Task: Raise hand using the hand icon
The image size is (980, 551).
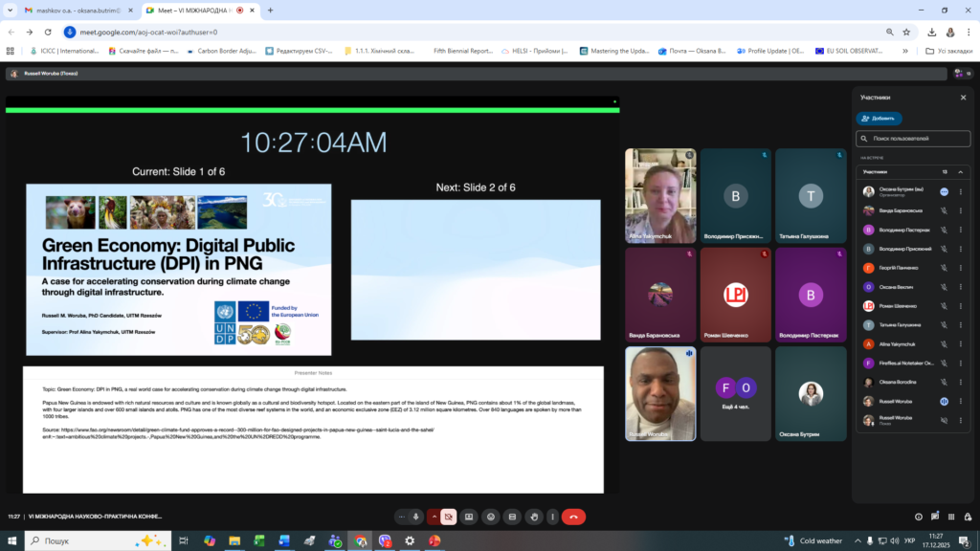Action: pyautogui.click(x=534, y=517)
